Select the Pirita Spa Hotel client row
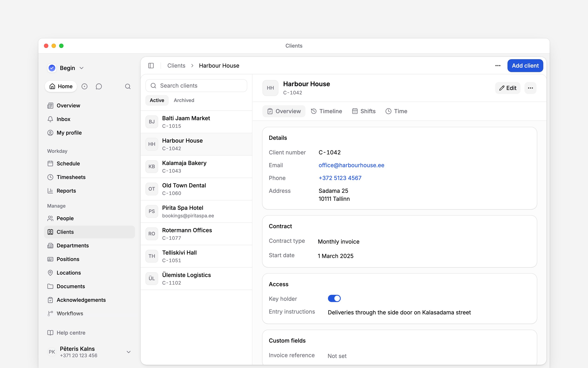 click(x=196, y=212)
